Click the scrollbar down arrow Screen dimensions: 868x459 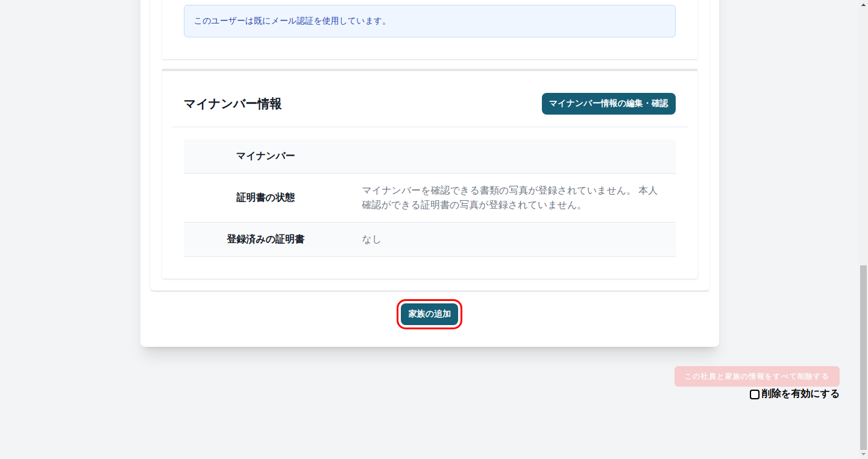pos(863,454)
